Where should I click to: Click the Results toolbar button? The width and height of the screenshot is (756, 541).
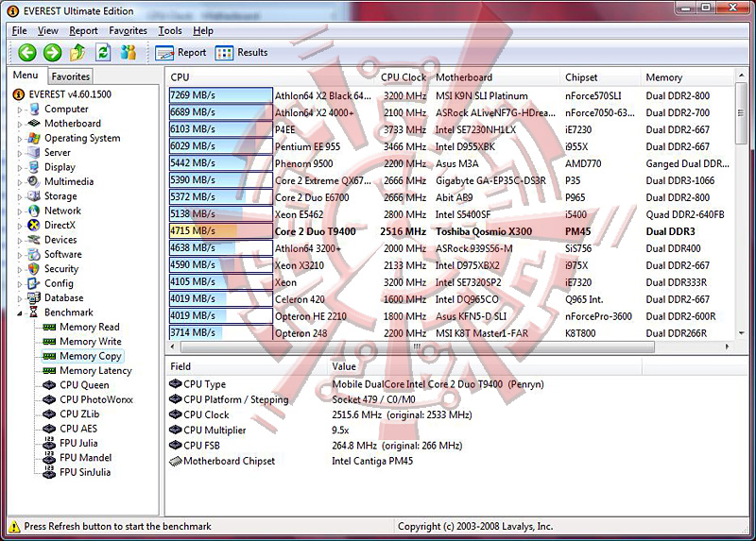pyautogui.click(x=242, y=53)
